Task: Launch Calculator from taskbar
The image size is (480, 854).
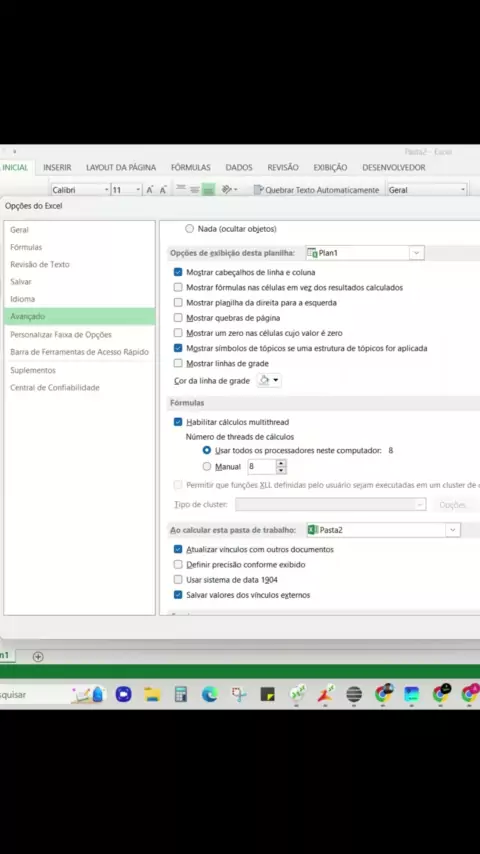Action: point(180,694)
